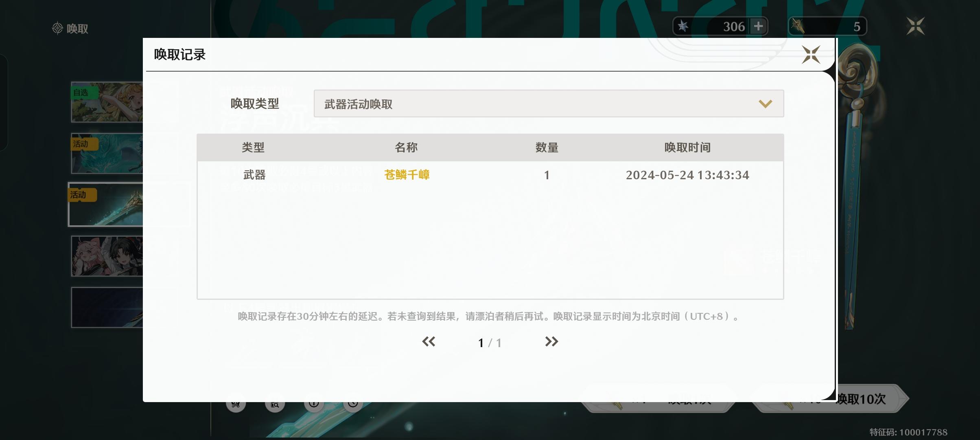Click the 唤取 emblem icon top-left
Image resolution: width=980 pixels, height=440 pixels.
click(58, 28)
